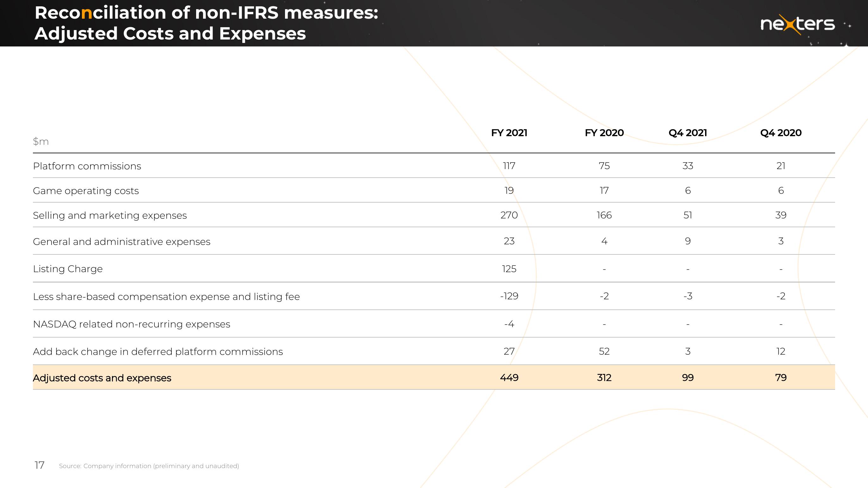
Task: Click Platform commissions FY 2021 value 117
Action: (x=509, y=166)
